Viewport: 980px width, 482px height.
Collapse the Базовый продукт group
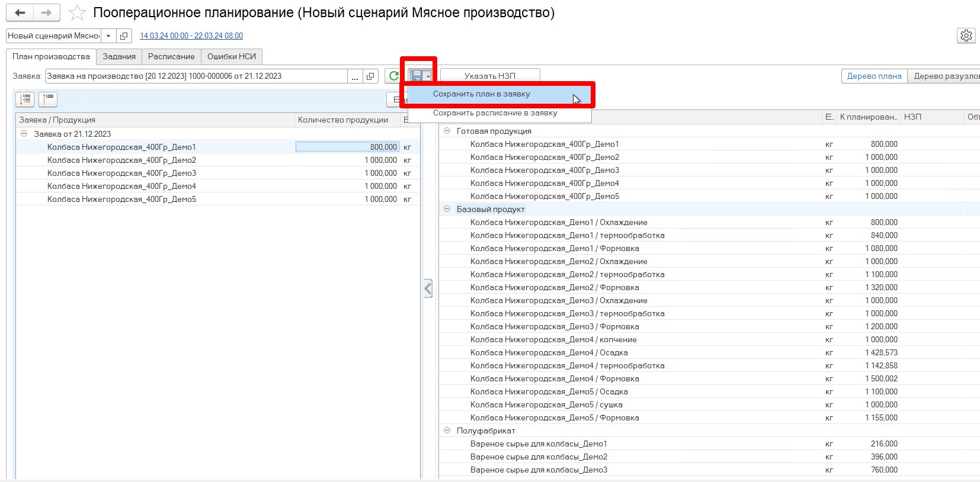click(447, 209)
